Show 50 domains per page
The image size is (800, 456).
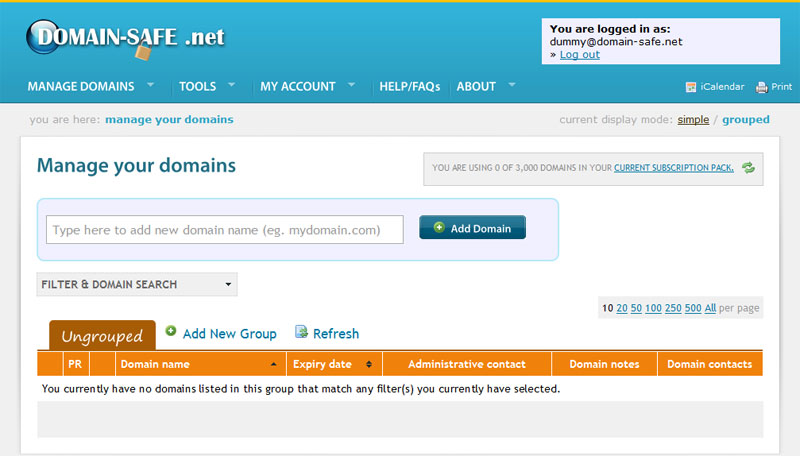[x=635, y=308]
